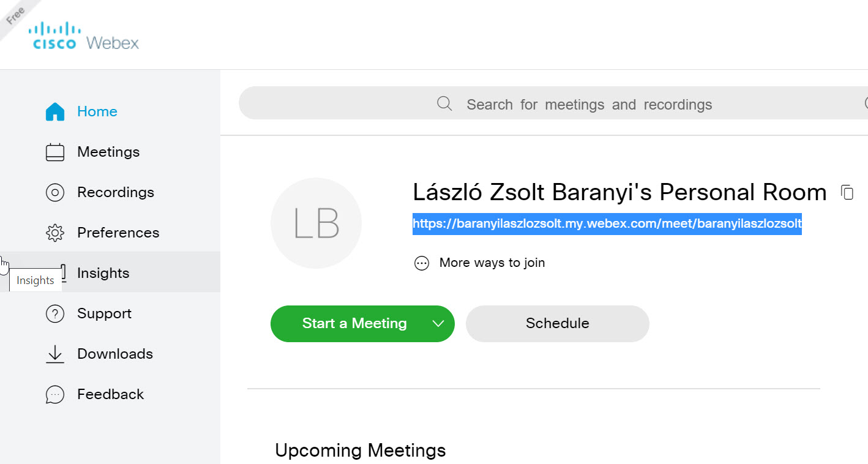Expand the Start a Meeting dropdown arrow
The height and width of the screenshot is (464, 868).
coord(438,324)
